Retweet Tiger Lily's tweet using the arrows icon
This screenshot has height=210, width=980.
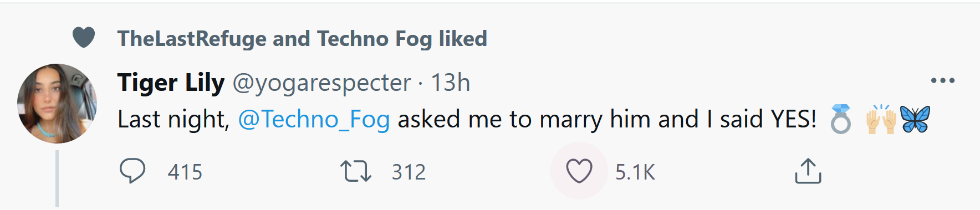pyautogui.click(x=355, y=171)
